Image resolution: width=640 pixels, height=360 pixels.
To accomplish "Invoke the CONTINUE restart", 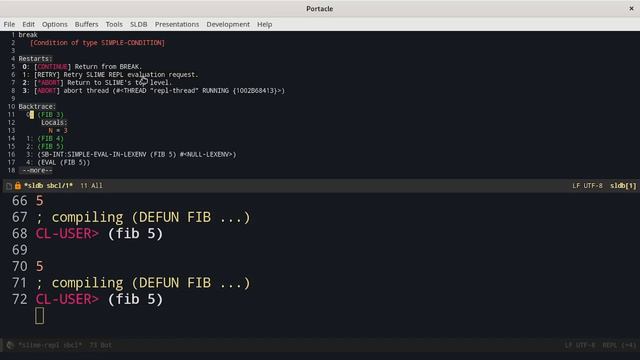I will pyautogui.click(x=52, y=67).
